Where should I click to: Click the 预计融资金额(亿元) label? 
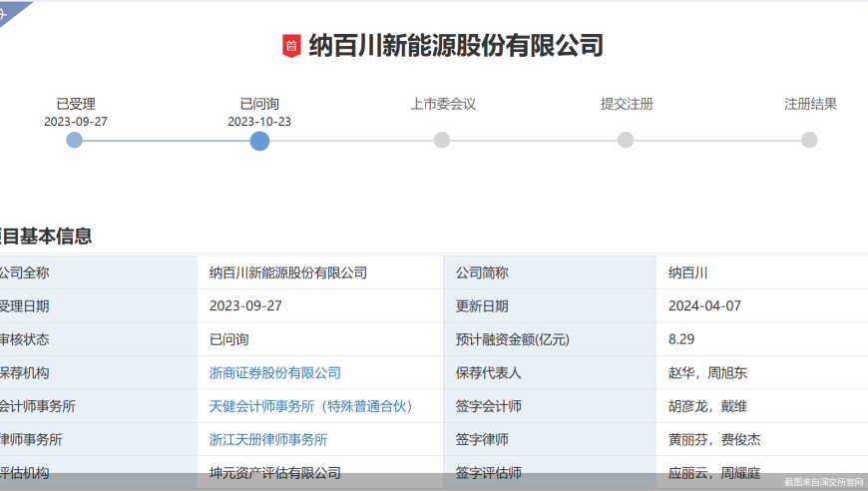pos(513,339)
